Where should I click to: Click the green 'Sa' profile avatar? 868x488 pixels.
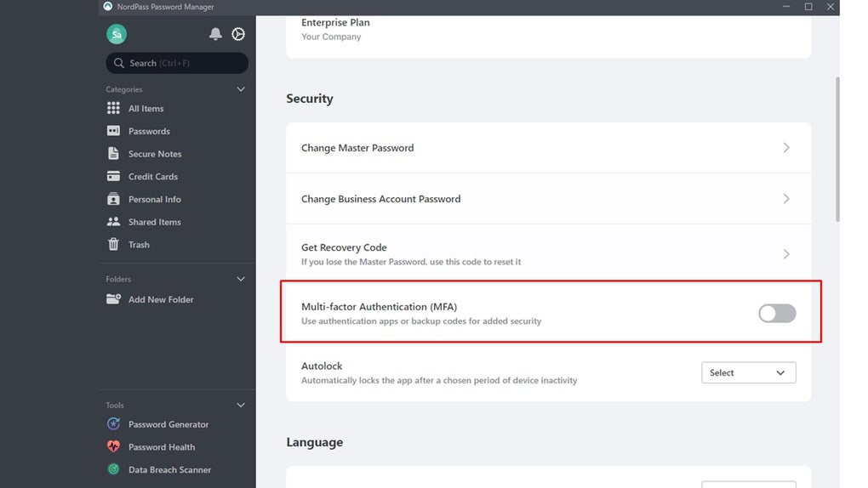pyautogui.click(x=117, y=34)
